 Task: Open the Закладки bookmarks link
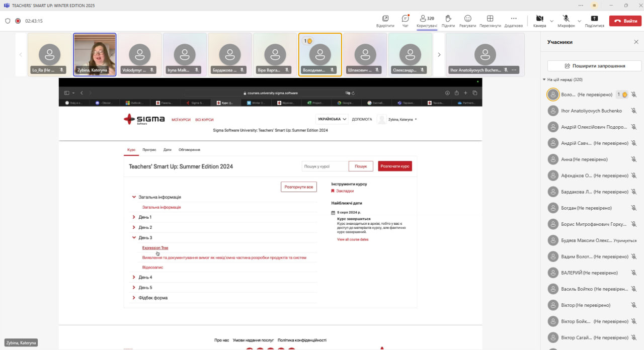pos(345,191)
